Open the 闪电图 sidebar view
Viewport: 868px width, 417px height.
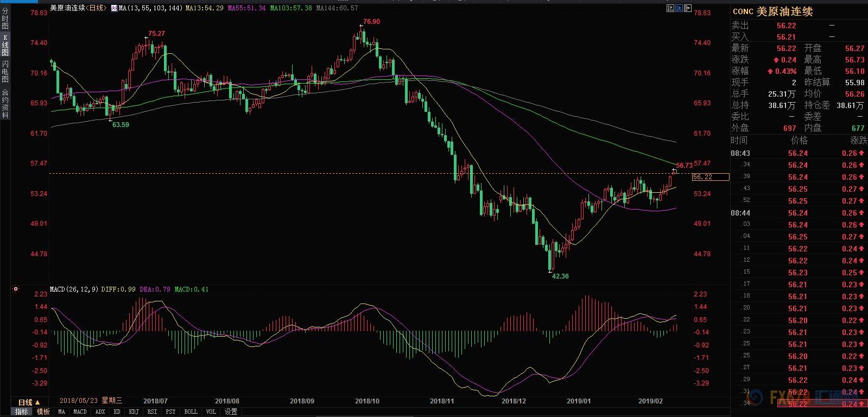(x=5, y=71)
